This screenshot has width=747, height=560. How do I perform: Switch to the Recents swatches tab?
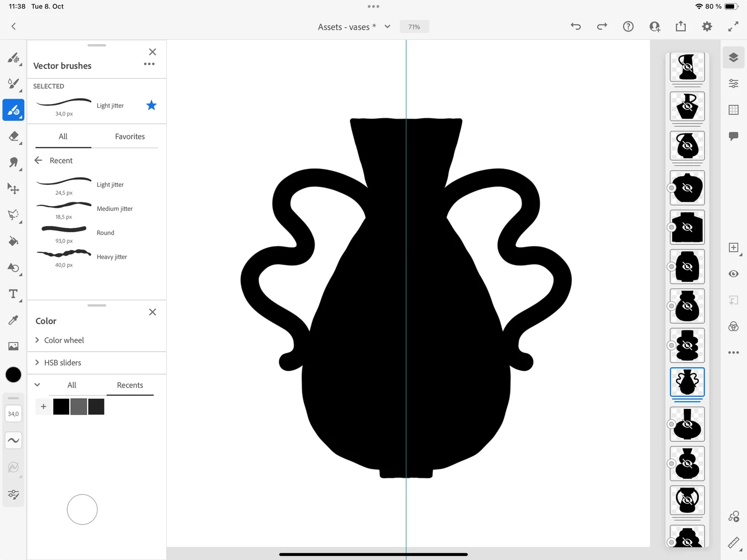[129, 385]
